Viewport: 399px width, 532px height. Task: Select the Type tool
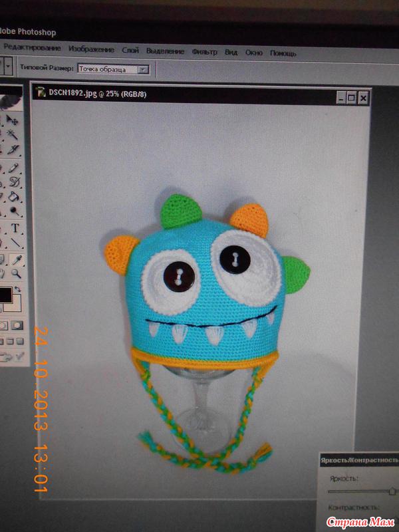coord(15,228)
